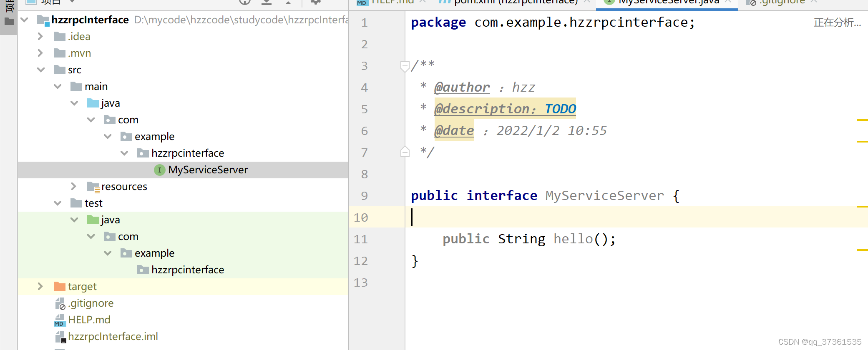Click the closing brace on line 12
868x350 pixels.
click(415, 261)
